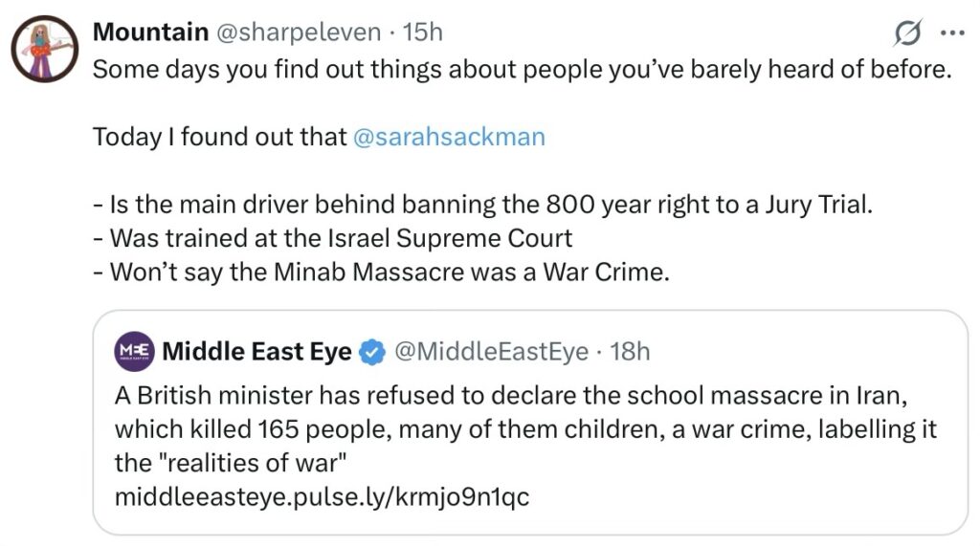This screenshot has height=546, width=980.
Task: Open the Mountain display name profile
Action: coord(150,32)
